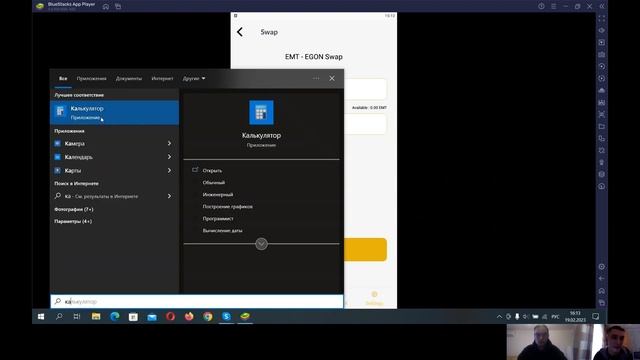Select the Документы search tab
The width and height of the screenshot is (640, 360).
tap(129, 78)
